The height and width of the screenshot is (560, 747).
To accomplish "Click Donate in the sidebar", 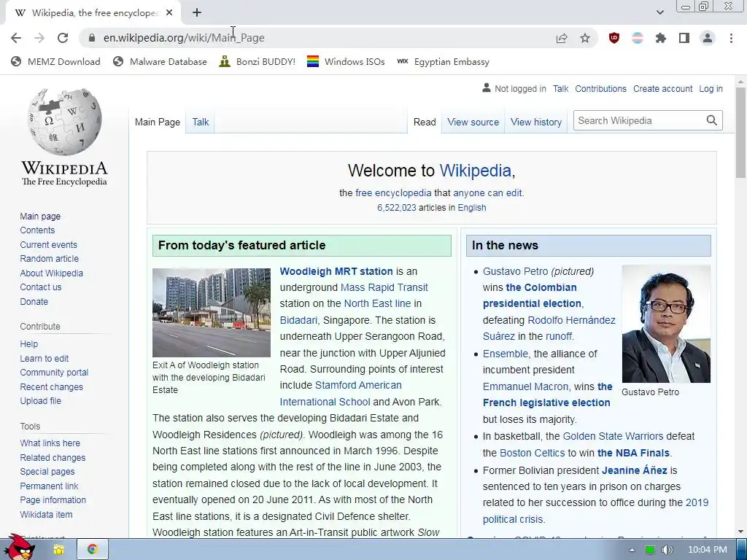I will coord(34,301).
